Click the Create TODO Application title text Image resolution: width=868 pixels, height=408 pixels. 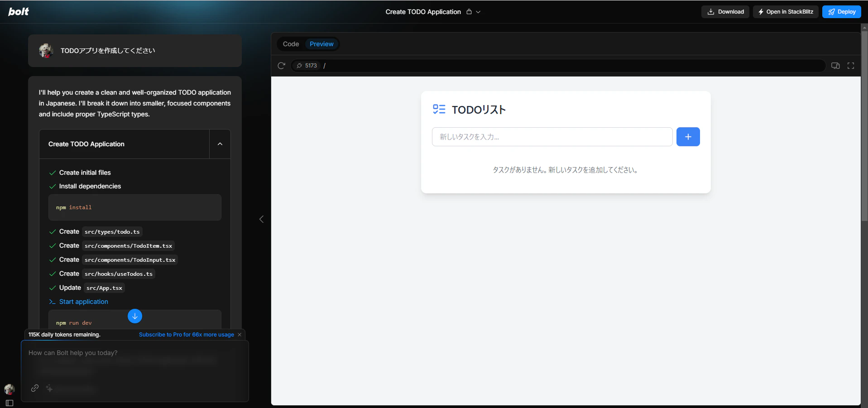(x=86, y=144)
